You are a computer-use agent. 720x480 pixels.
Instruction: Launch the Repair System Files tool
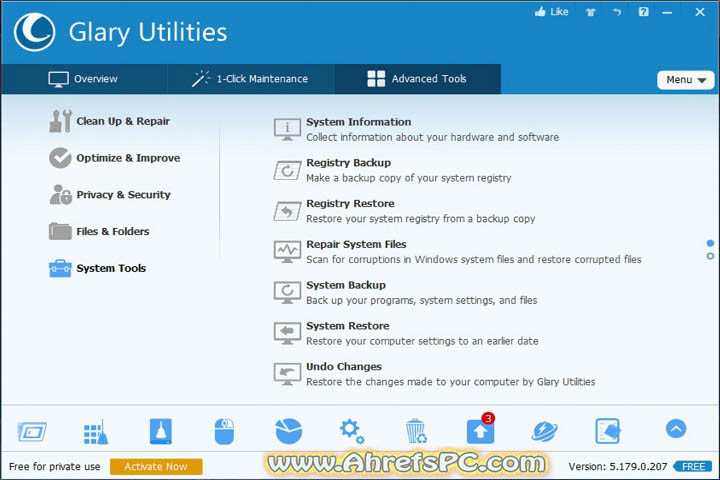(x=457, y=252)
